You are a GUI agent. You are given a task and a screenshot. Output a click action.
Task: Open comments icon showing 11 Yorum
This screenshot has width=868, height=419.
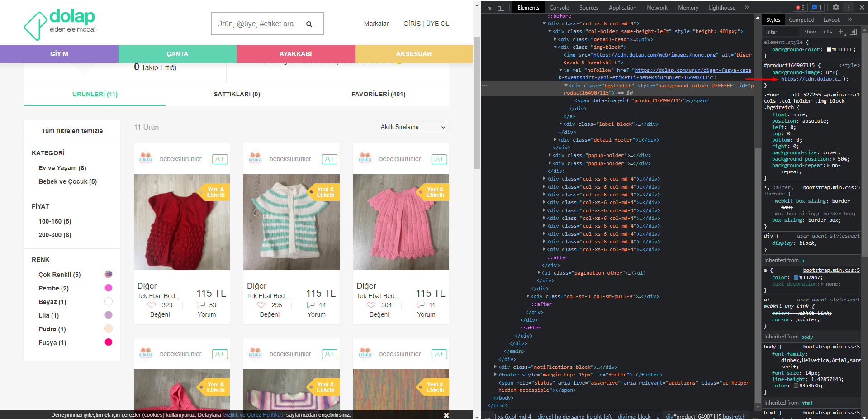[421, 305]
